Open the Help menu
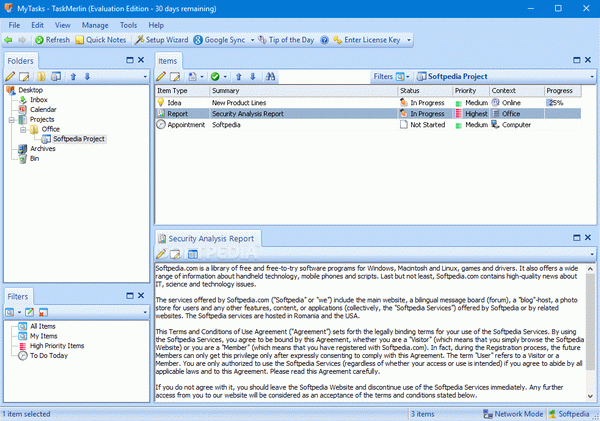 click(156, 25)
